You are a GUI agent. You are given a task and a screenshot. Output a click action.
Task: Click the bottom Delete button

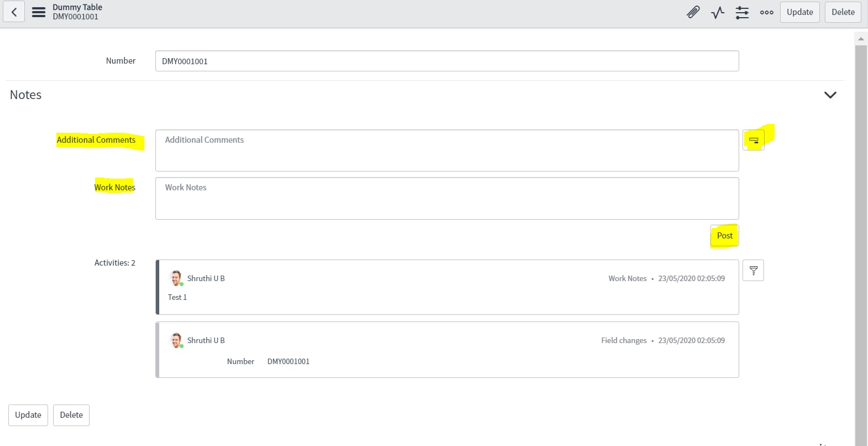(x=71, y=415)
